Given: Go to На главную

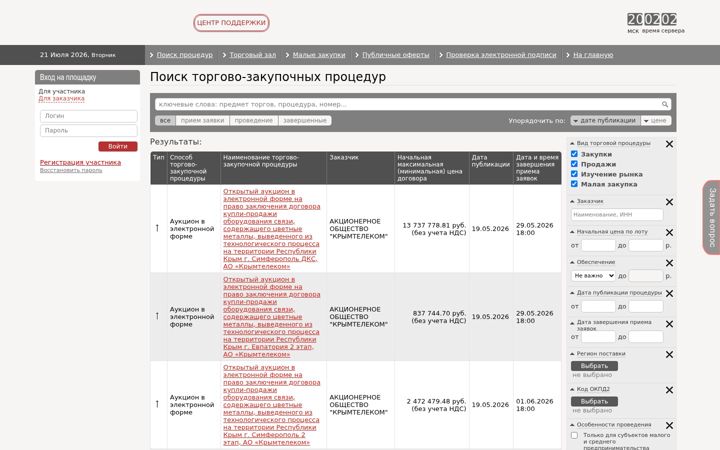Looking at the screenshot, I should [x=593, y=55].
